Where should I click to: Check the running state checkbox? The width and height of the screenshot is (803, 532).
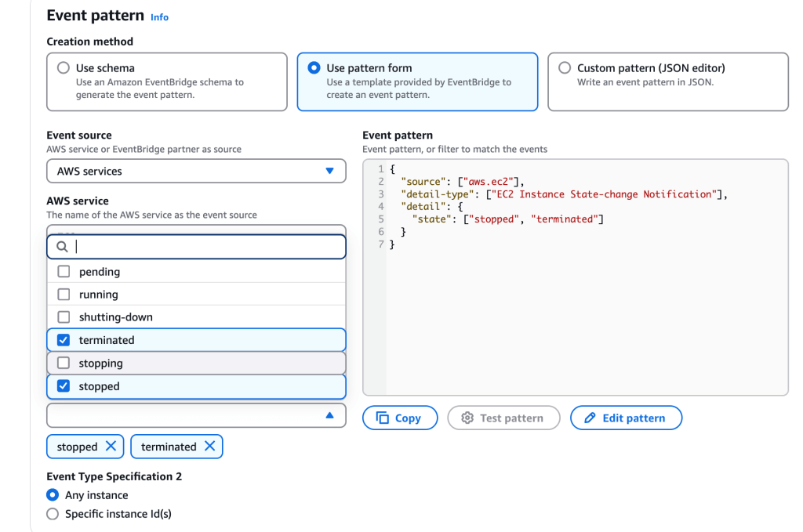pyautogui.click(x=64, y=295)
